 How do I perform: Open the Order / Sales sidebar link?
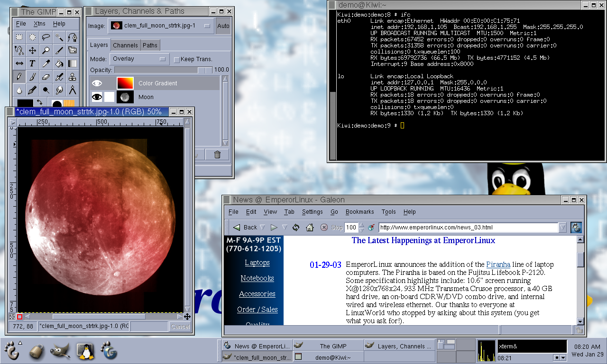(x=257, y=309)
